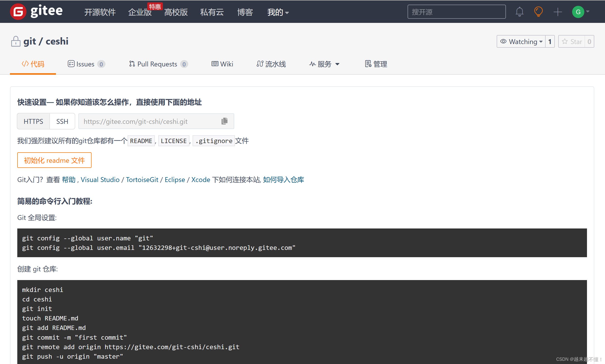Click the git config user.name command line
The image size is (605, 364).
click(88, 238)
